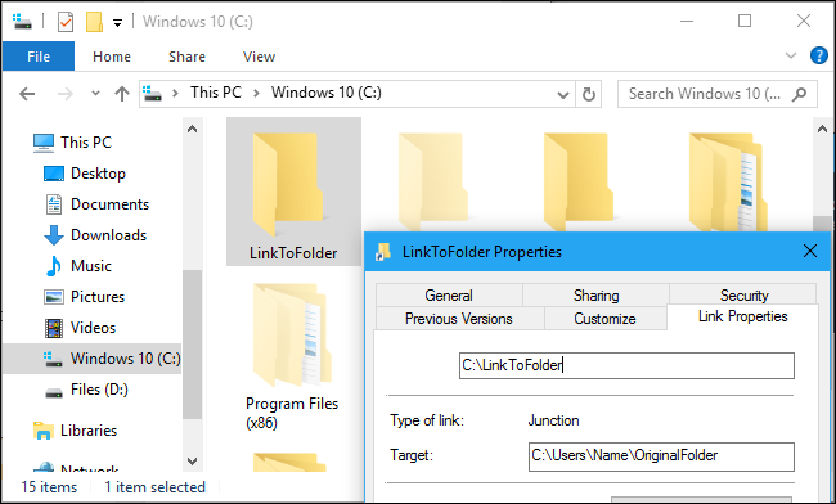Edit the Target field of the junction
This screenshot has width=836, height=504.
coord(661,455)
